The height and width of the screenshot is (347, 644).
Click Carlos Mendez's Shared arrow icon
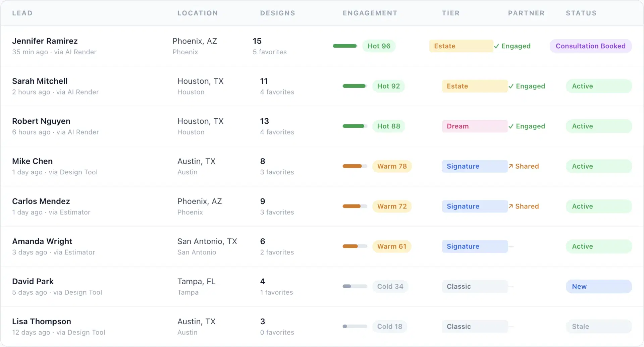511,207
